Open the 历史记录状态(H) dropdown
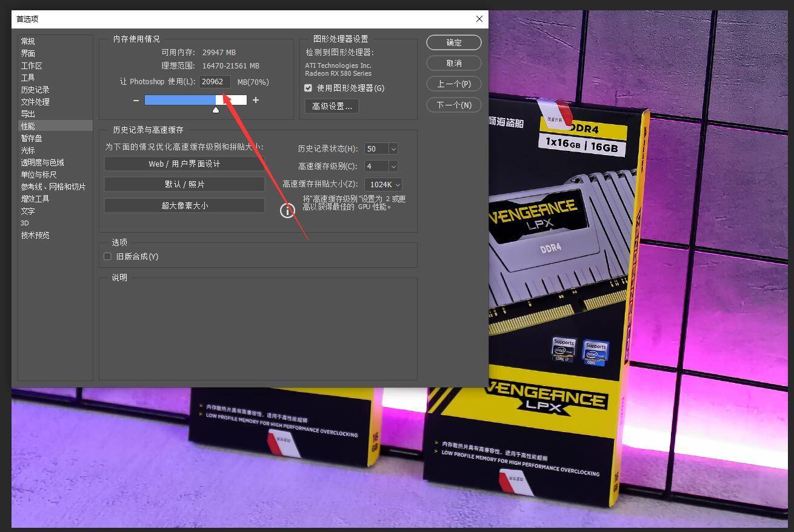This screenshot has height=532, width=794. (x=393, y=149)
